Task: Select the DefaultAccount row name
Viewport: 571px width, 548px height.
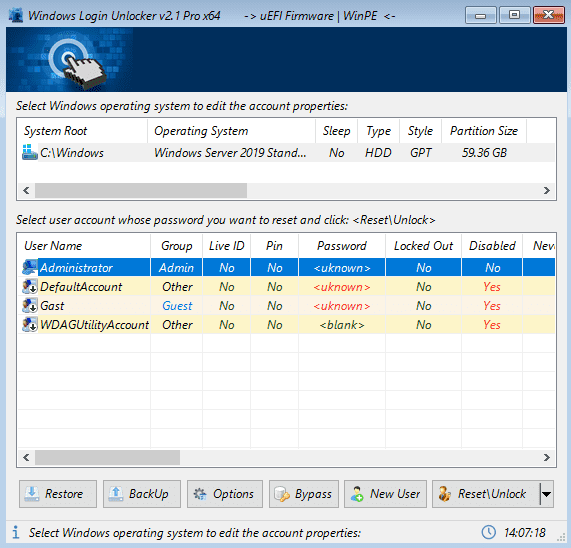Action: pos(81,287)
